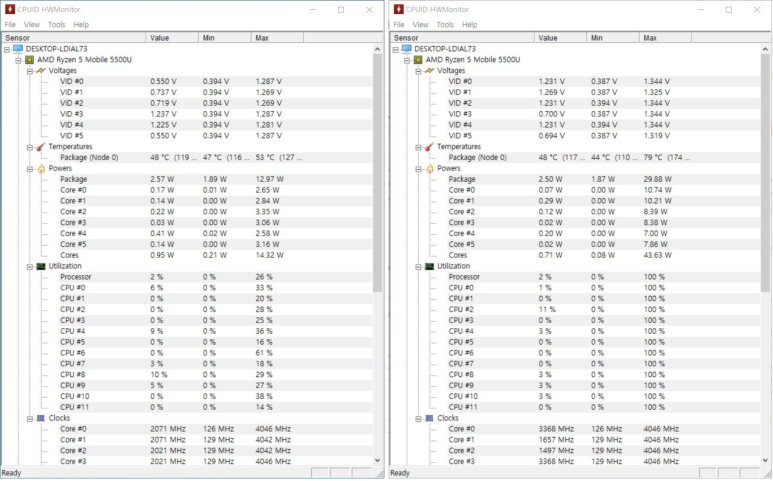Viewport: 773px width, 481px height.
Task: Click the scroll-up arrow in left window
Action: (377, 49)
